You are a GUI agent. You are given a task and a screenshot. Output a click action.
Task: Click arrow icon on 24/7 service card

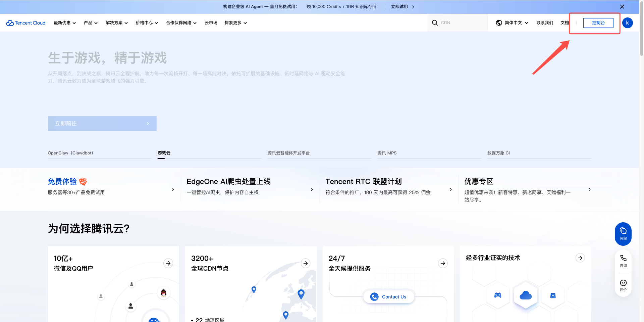443,263
